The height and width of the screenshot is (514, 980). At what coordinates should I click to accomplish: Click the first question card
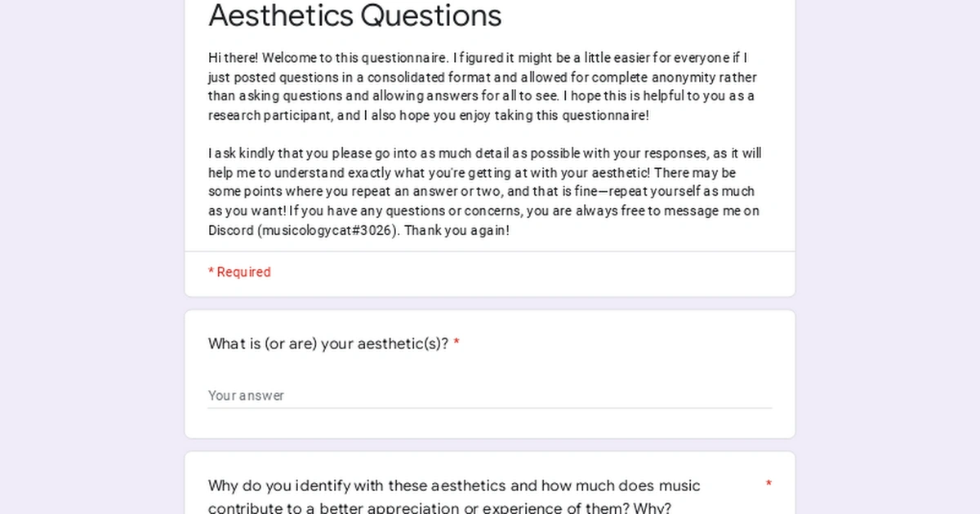point(490,374)
